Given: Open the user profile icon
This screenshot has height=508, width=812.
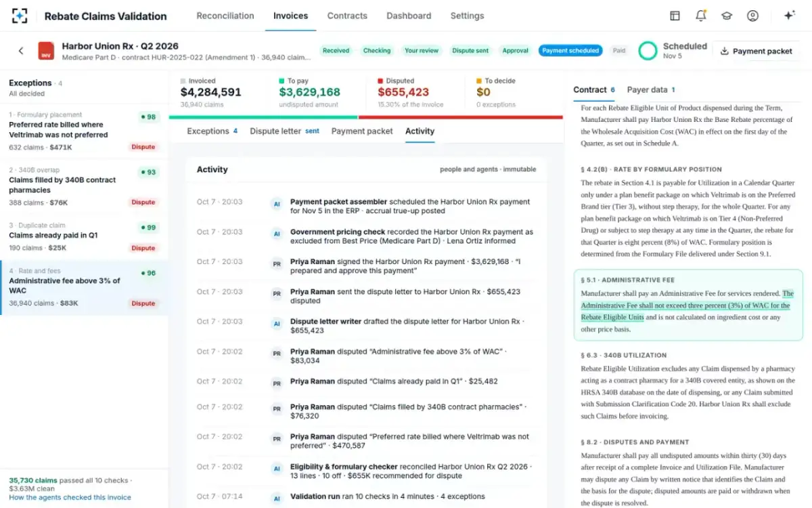Looking at the screenshot, I should pos(752,16).
